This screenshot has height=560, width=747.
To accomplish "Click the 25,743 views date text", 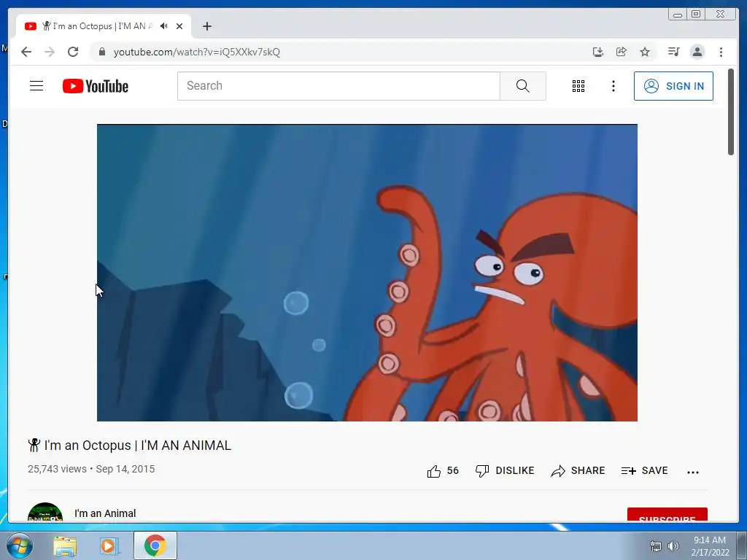I will (91, 469).
